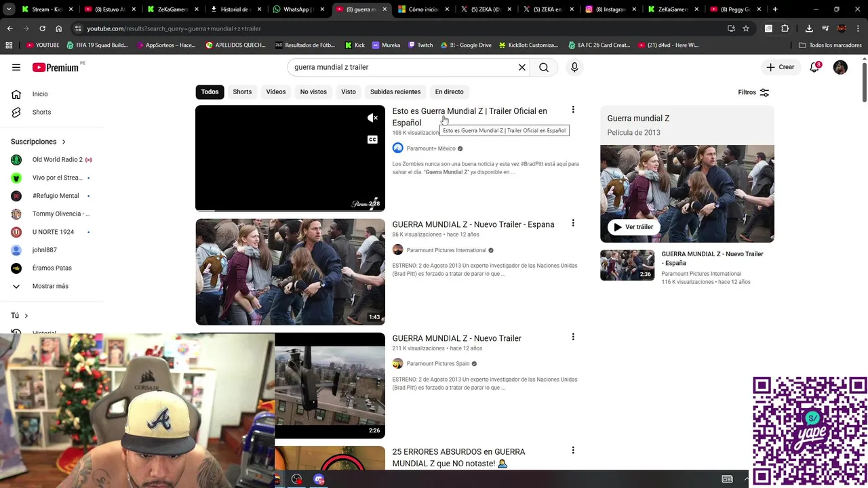Select the No vistos filter chip
This screenshot has width=868, height=488.
pos(313,91)
